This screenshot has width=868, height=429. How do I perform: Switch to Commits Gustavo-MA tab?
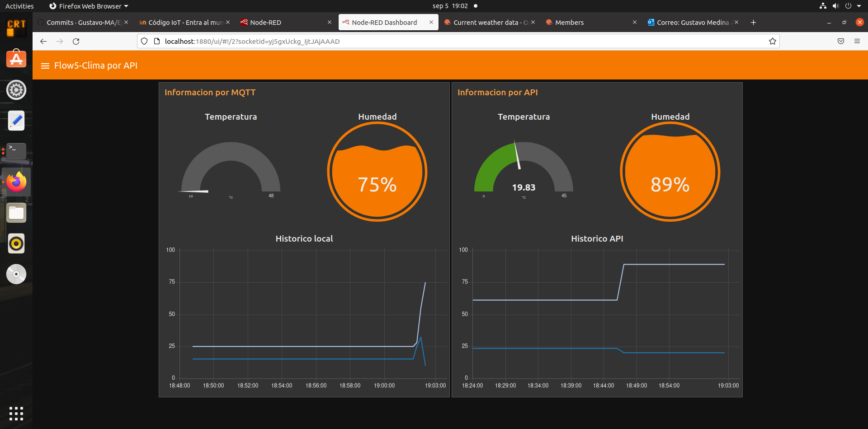[x=83, y=23]
